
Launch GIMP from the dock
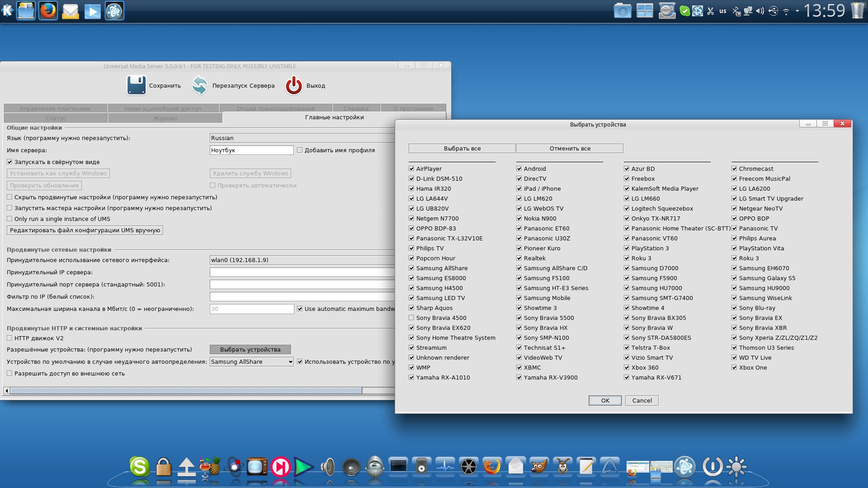click(x=539, y=467)
